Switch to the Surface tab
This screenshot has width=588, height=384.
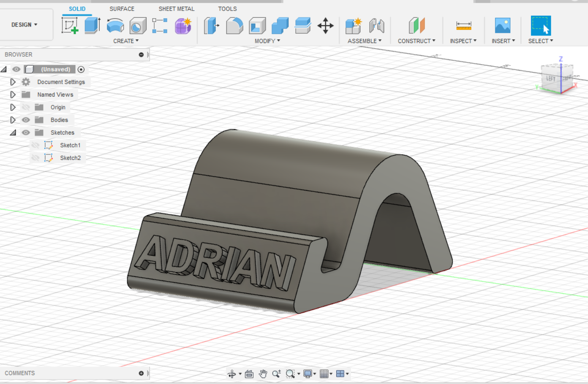point(122,9)
